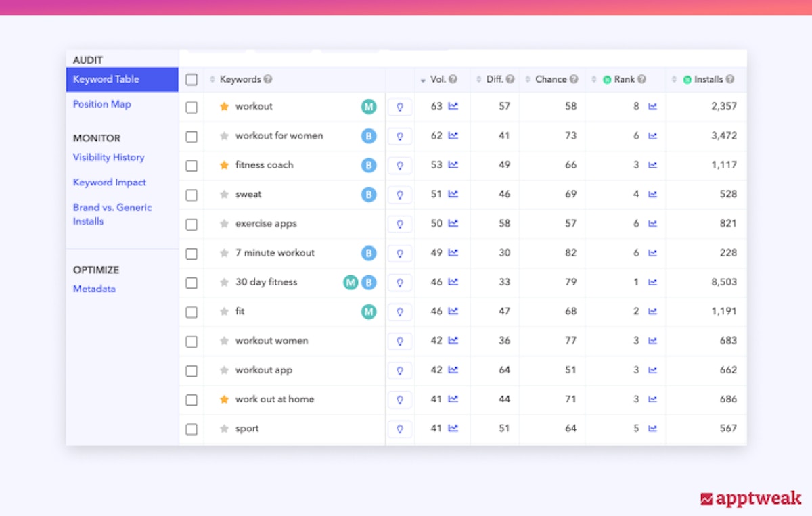The image size is (812, 516).
Task: Check the box for 'exercise apps' row
Action: [x=191, y=224]
